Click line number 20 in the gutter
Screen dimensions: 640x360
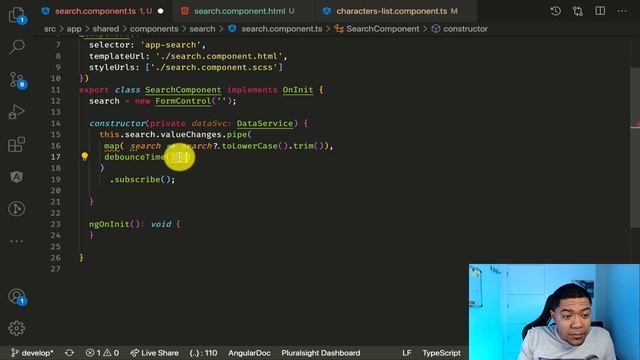tap(56, 191)
